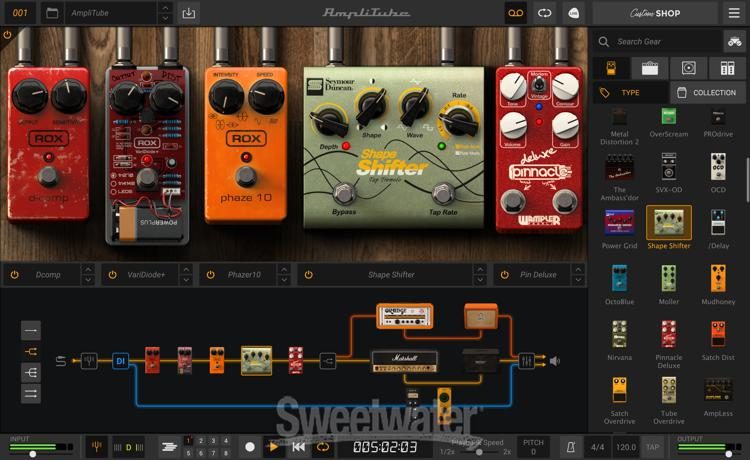Stomp the phaze 10 pedal footswitch
The height and width of the screenshot is (460, 750).
click(x=246, y=177)
